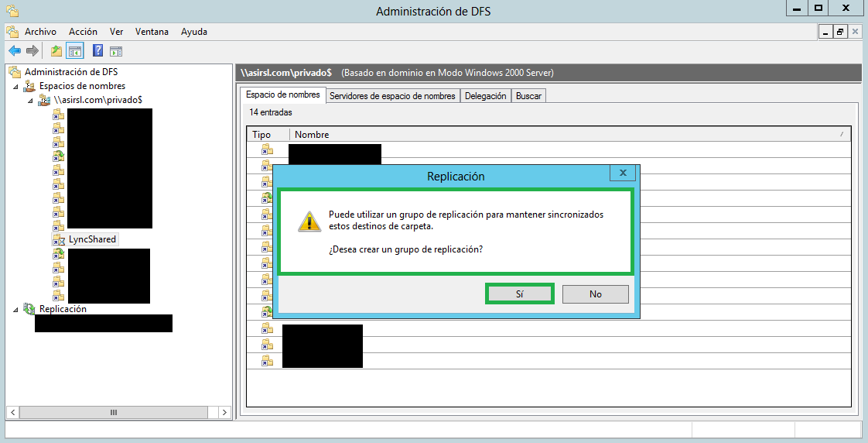Viewport: 868px width, 443px height.
Task: Collapse the \\asirsl.com\privado$ namespace node
Action: click(x=30, y=101)
